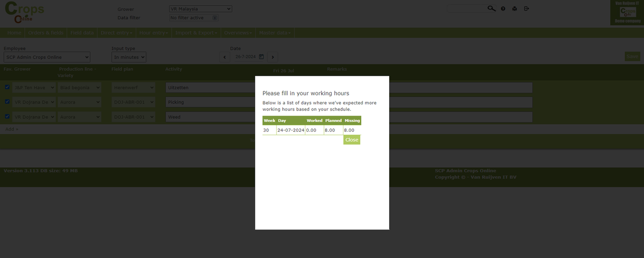Open the Home menu item
This screenshot has width=644, height=258.
click(x=14, y=33)
